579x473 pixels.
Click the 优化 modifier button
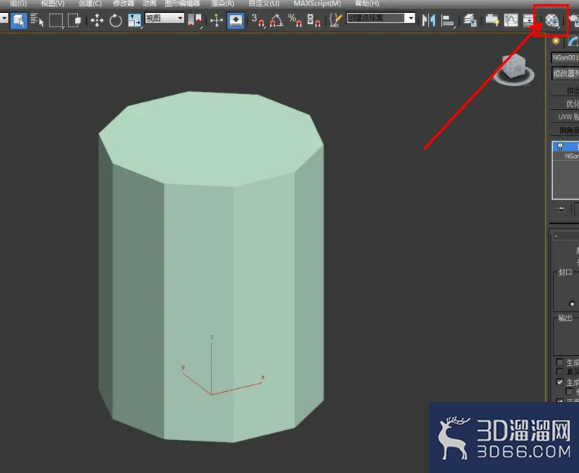(565, 104)
